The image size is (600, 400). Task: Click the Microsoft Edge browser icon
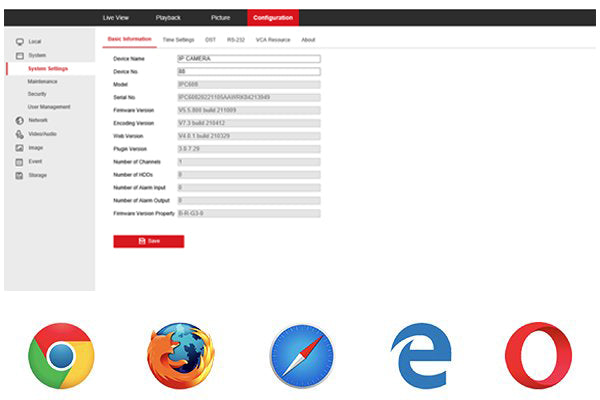click(x=420, y=356)
